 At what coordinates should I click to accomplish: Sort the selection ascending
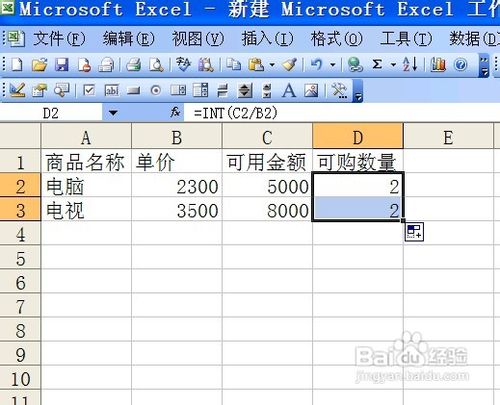410,64
